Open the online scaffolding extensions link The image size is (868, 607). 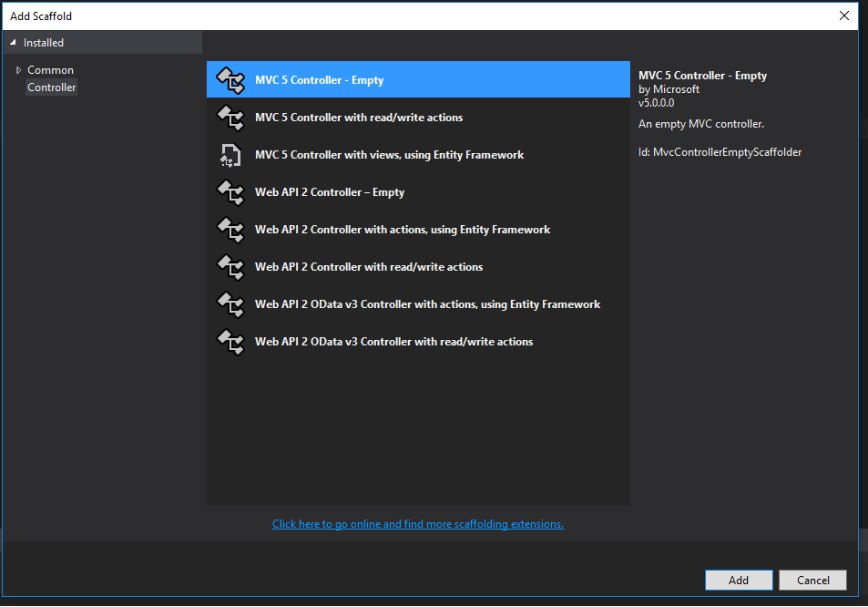tap(417, 523)
